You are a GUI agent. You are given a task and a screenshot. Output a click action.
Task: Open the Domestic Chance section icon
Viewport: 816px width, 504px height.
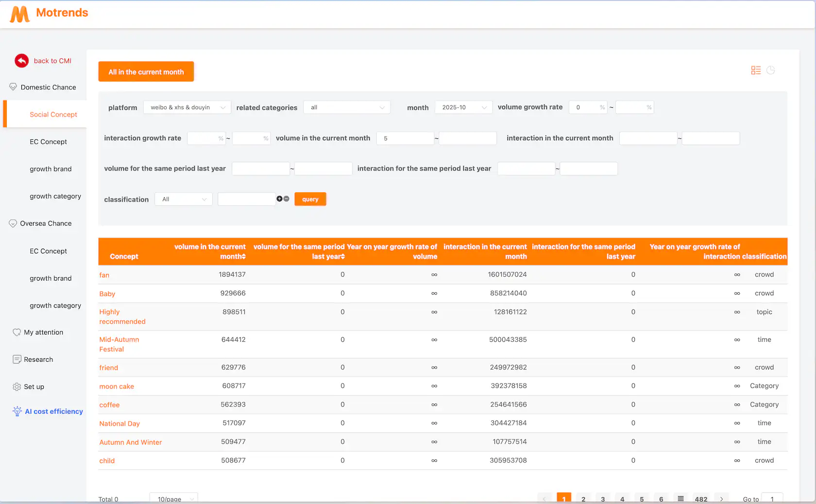[x=13, y=87]
